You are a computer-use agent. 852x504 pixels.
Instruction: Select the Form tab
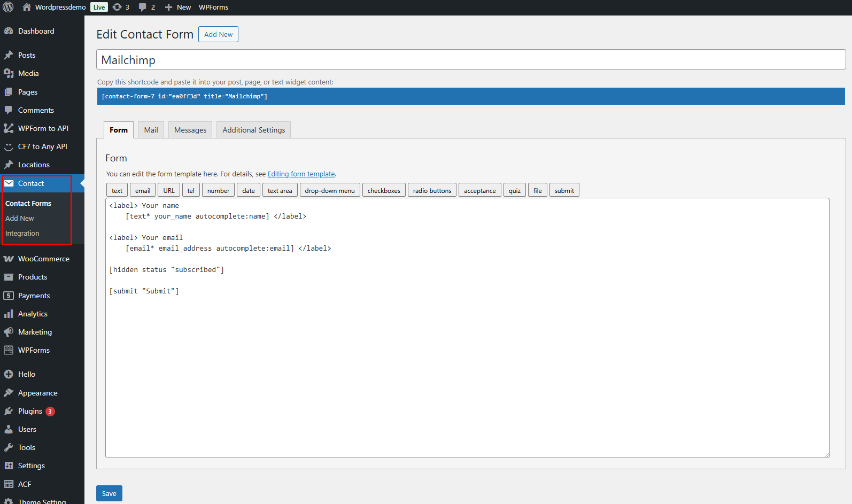(119, 130)
